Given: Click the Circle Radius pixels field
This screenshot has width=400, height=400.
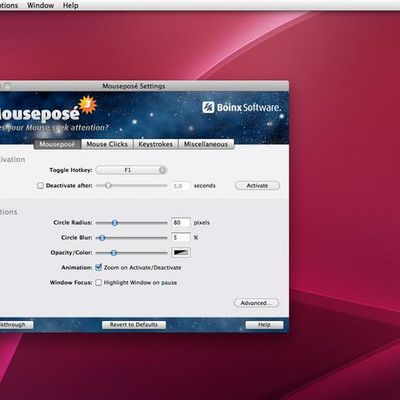Looking at the screenshot, I should coord(181,222).
